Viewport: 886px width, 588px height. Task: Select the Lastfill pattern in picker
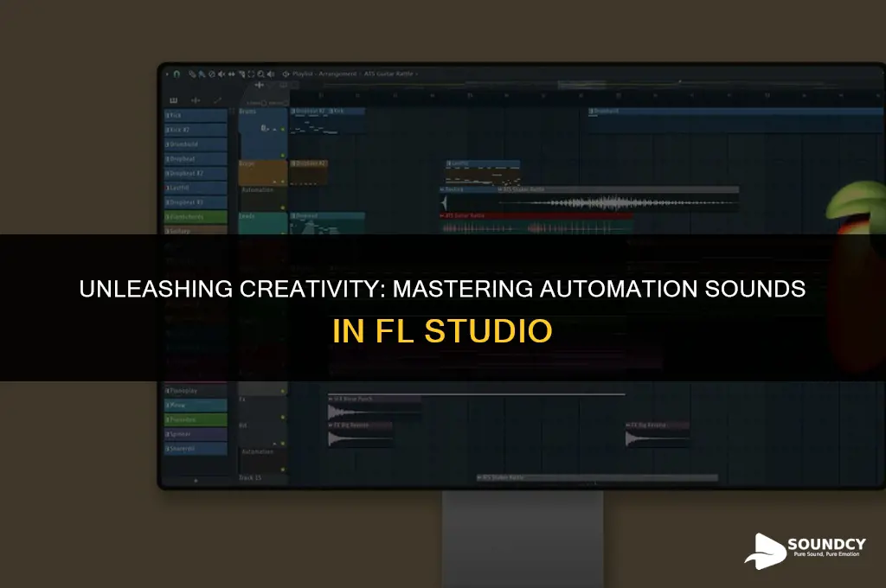click(196, 189)
